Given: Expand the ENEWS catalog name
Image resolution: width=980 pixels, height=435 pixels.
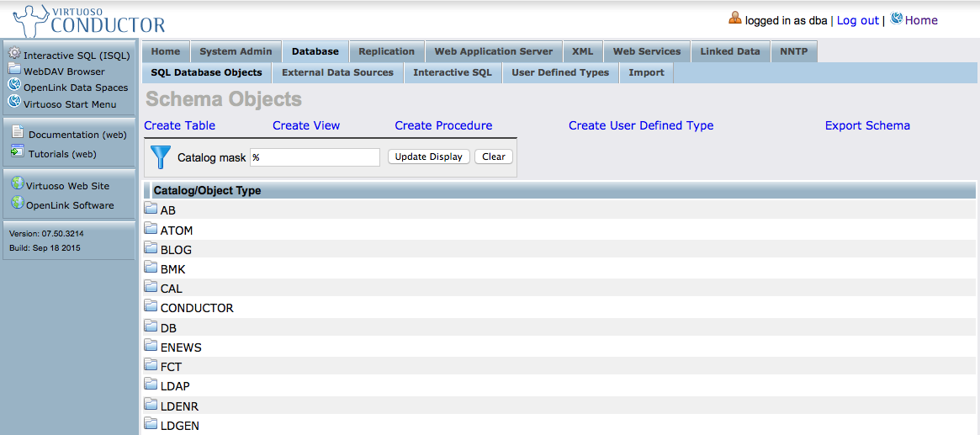Looking at the screenshot, I should 181,347.
